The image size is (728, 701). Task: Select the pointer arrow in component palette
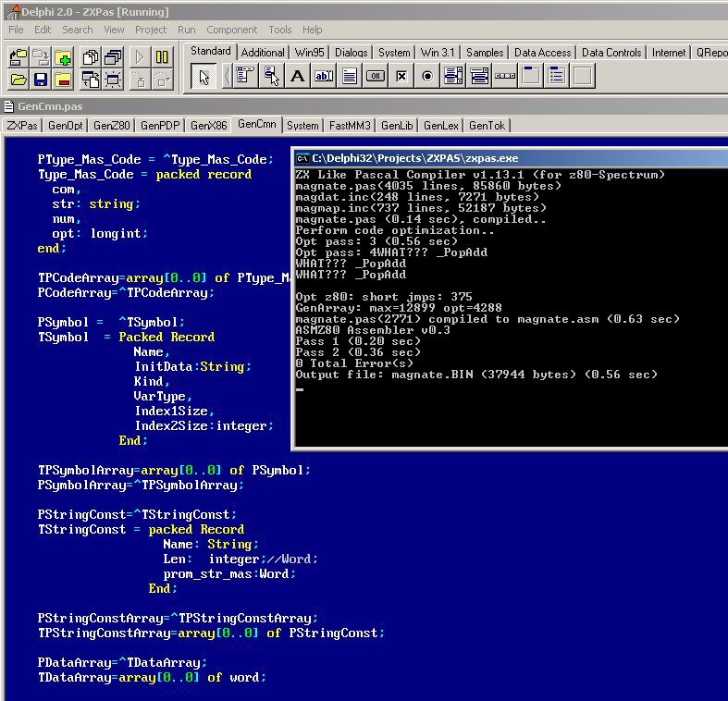coord(204,76)
